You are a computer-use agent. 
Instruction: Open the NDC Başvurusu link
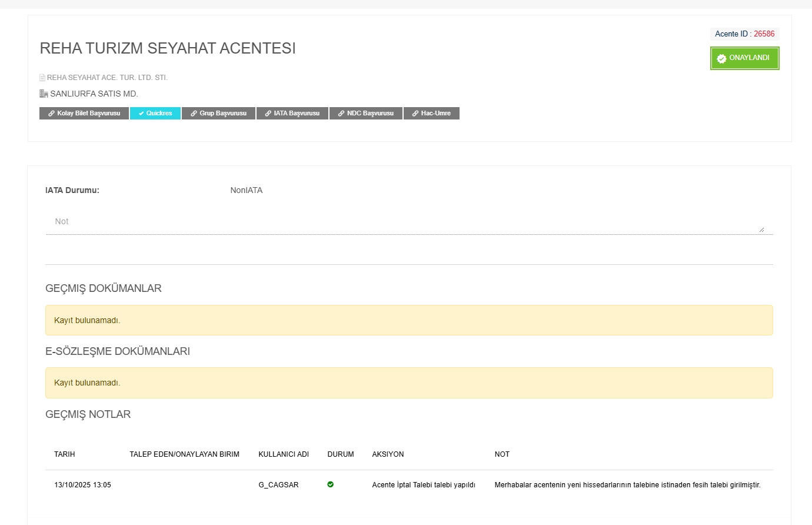click(366, 113)
